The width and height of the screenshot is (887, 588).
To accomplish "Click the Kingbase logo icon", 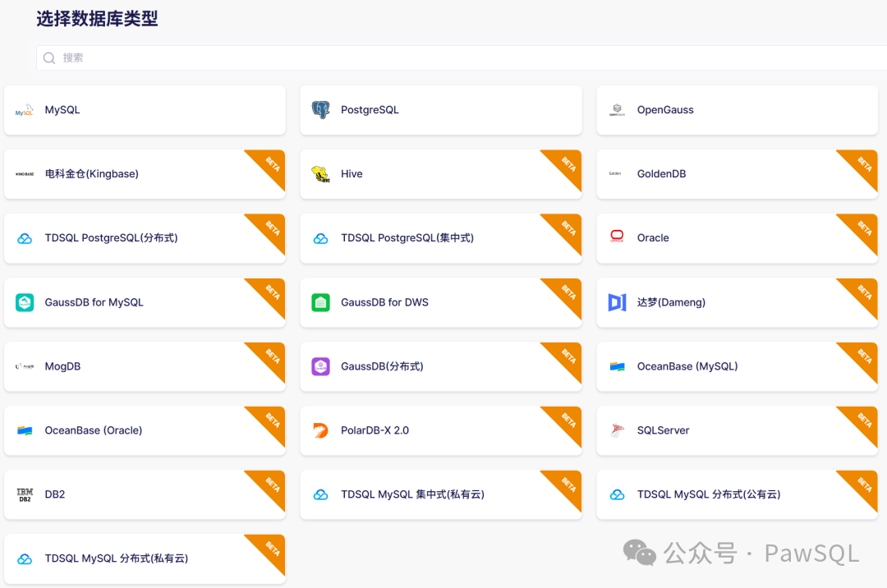I will pos(25,174).
